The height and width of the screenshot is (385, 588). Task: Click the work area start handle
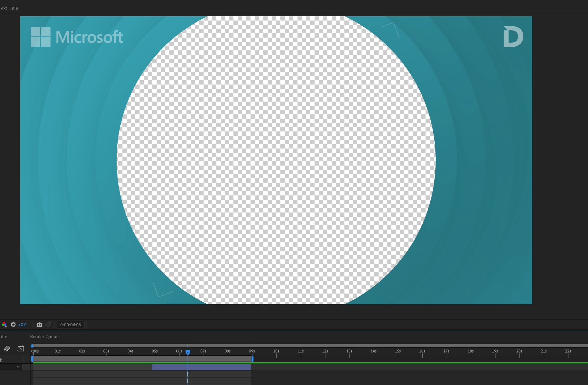pyautogui.click(x=32, y=359)
